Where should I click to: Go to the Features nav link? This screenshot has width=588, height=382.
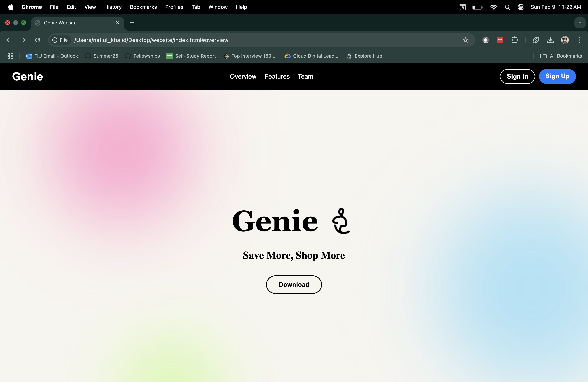(x=277, y=76)
